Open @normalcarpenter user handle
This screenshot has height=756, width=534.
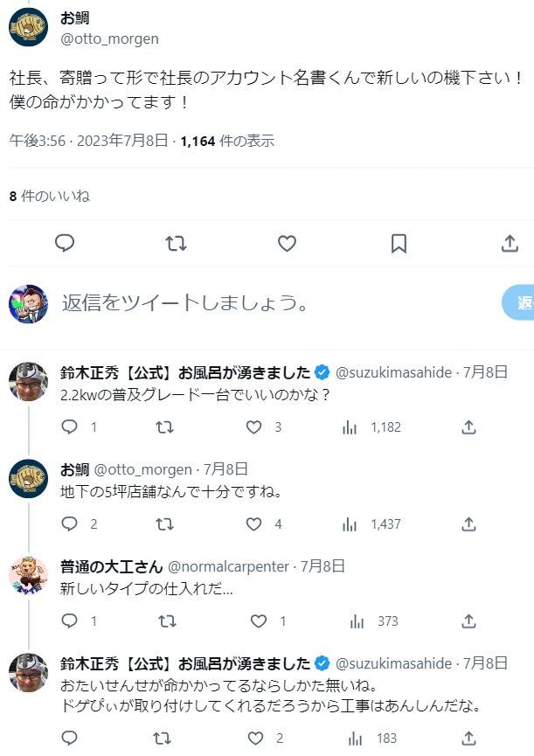(x=228, y=566)
